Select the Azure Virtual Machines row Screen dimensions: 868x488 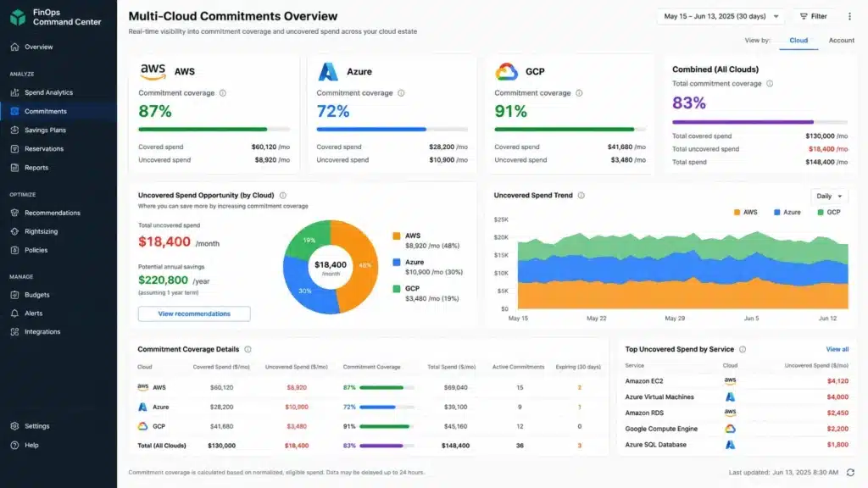pyautogui.click(x=737, y=397)
